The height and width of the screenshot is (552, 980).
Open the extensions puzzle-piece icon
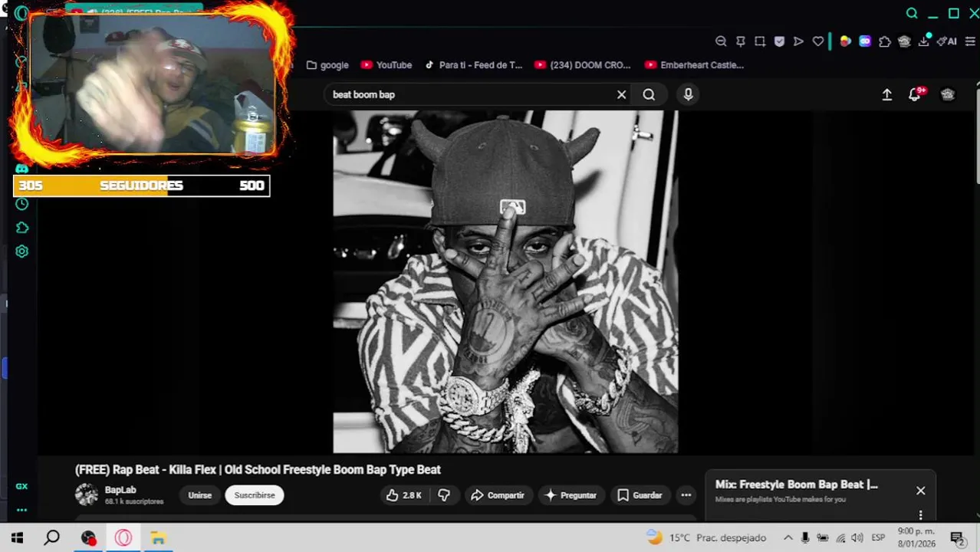coord(885,41)
